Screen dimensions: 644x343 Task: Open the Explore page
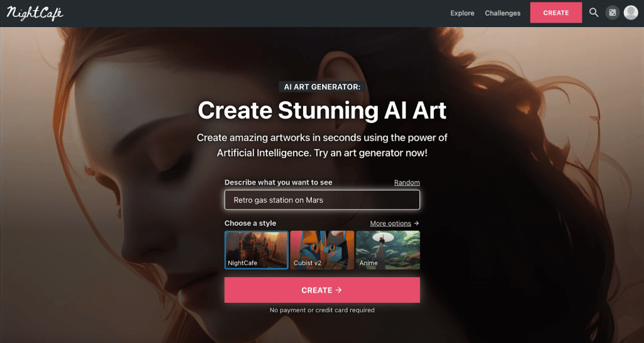(462, 13)
